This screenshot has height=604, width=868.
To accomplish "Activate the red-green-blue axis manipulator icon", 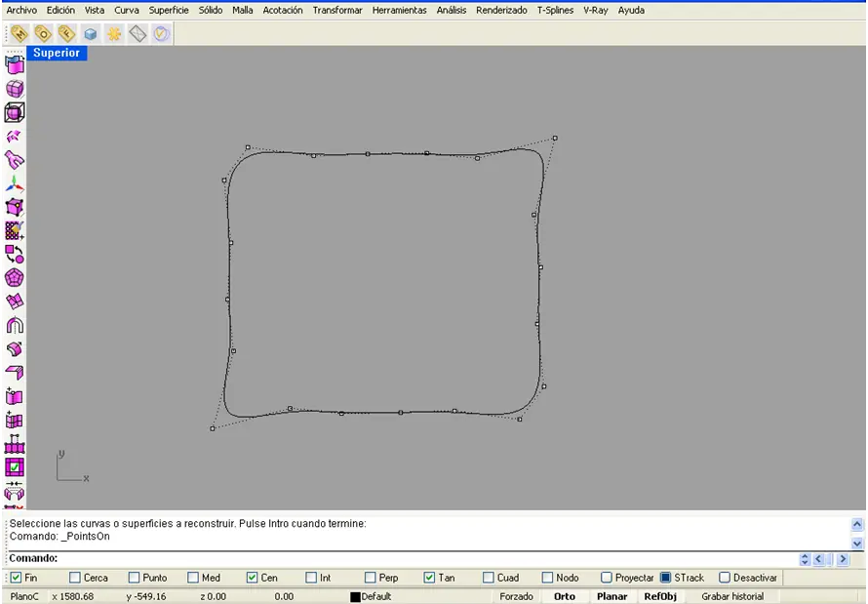I will (15, 183).
